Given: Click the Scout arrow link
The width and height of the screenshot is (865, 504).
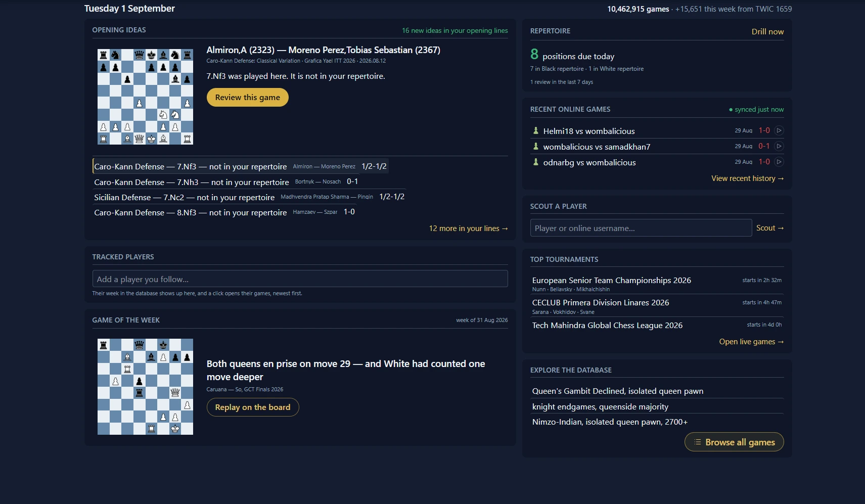Looking at the screenshot, I should 770,228.
